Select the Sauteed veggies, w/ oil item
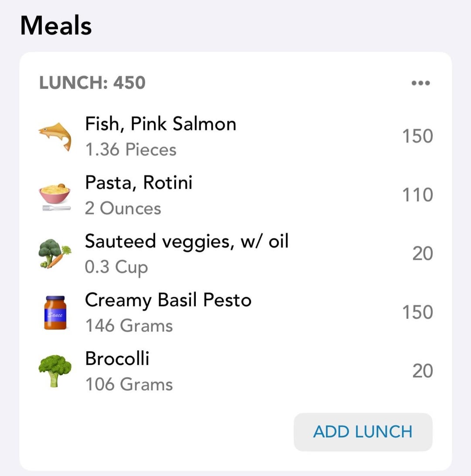Screen dimensions: 471x476 tap(235, 254)
